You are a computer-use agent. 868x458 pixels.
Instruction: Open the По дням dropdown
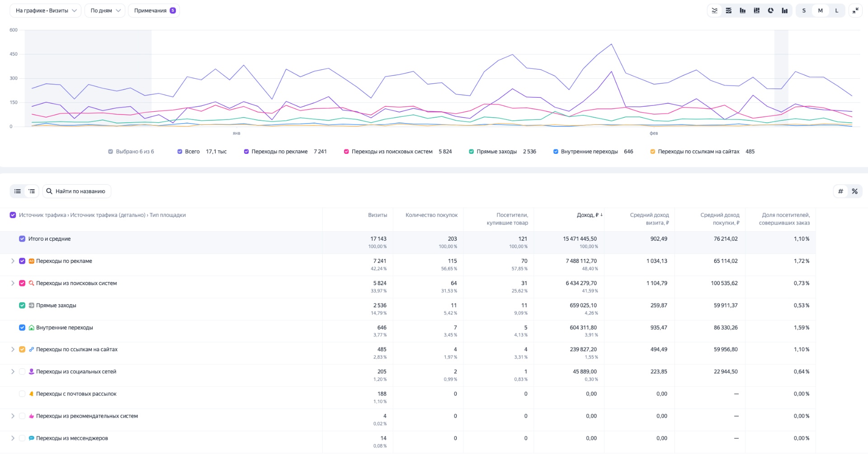[104, 10]
